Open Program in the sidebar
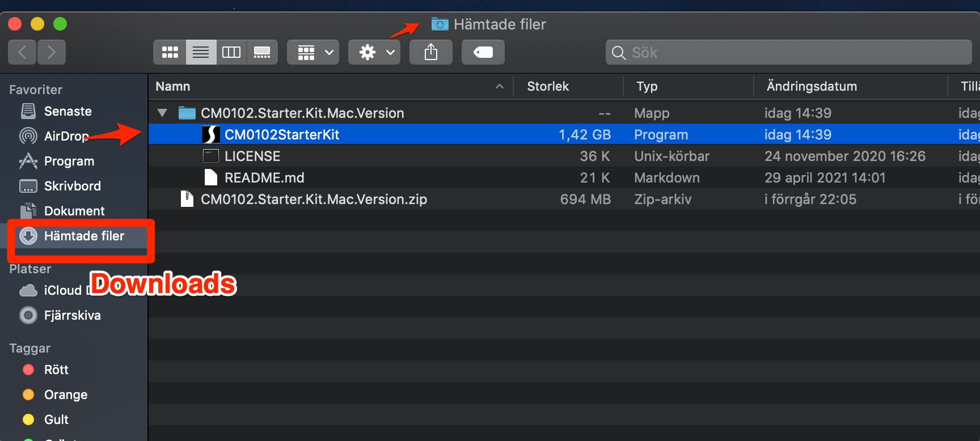The width and height of the screenshot is (980, 441). click(69, 161)
